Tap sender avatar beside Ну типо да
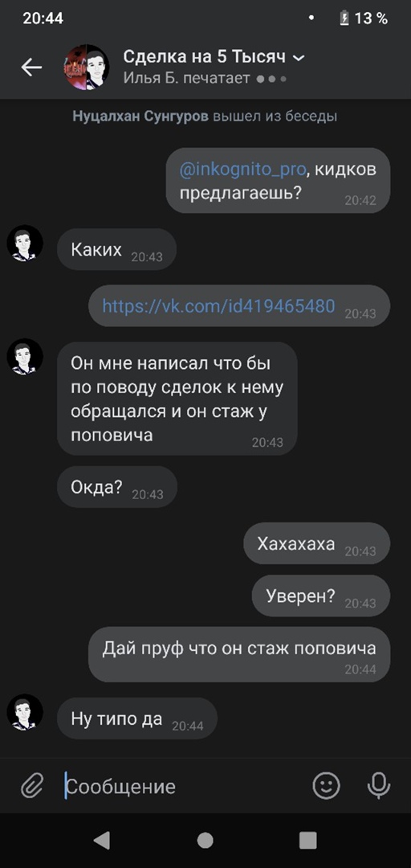 [x=25, y=712]
